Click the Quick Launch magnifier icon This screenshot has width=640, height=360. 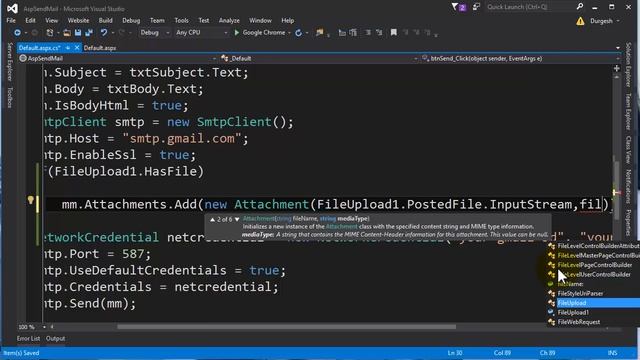(x=580, y=7)
